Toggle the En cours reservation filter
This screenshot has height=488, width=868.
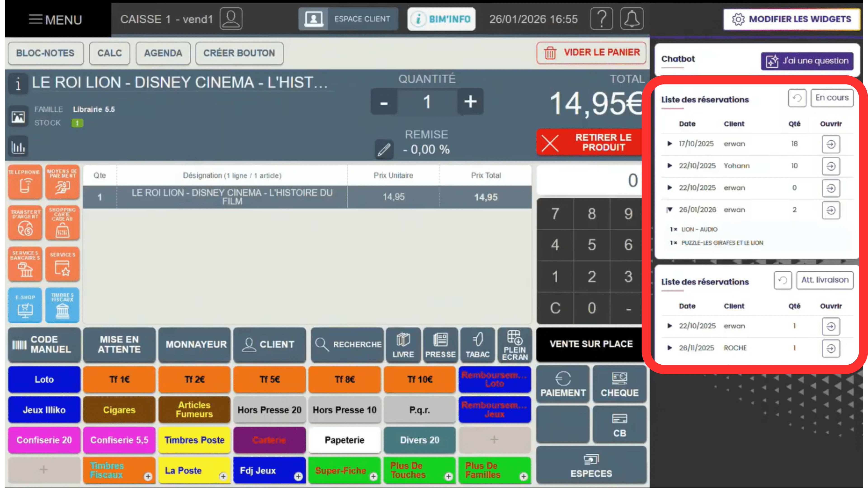click(832, 98)
